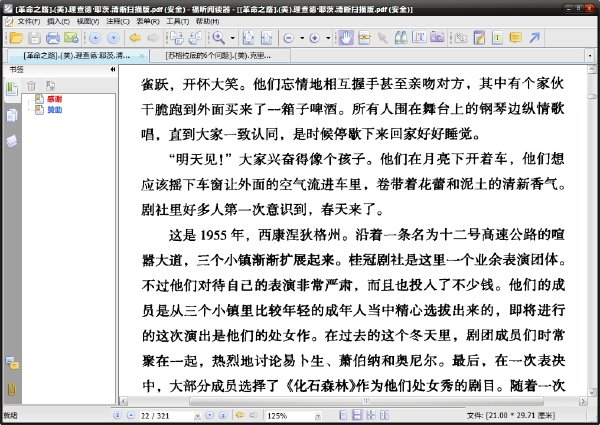Open the Attachments paperclip sidebar icon
This screenshot has height=425, width=600.
tap(12, 389)
